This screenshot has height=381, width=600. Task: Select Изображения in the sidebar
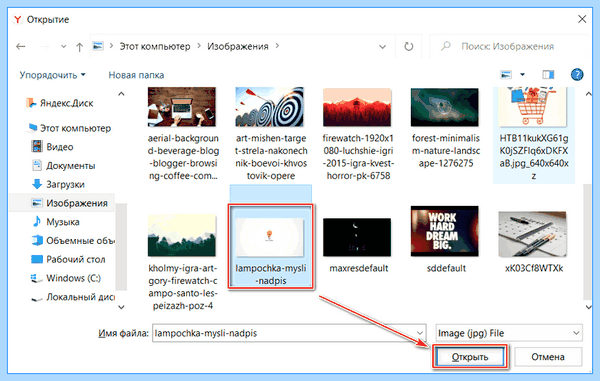coord(62,203)
